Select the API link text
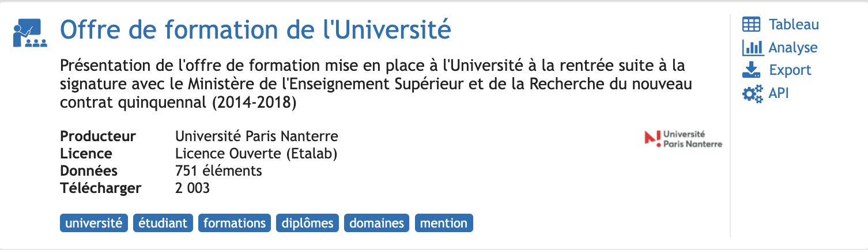 779,93
